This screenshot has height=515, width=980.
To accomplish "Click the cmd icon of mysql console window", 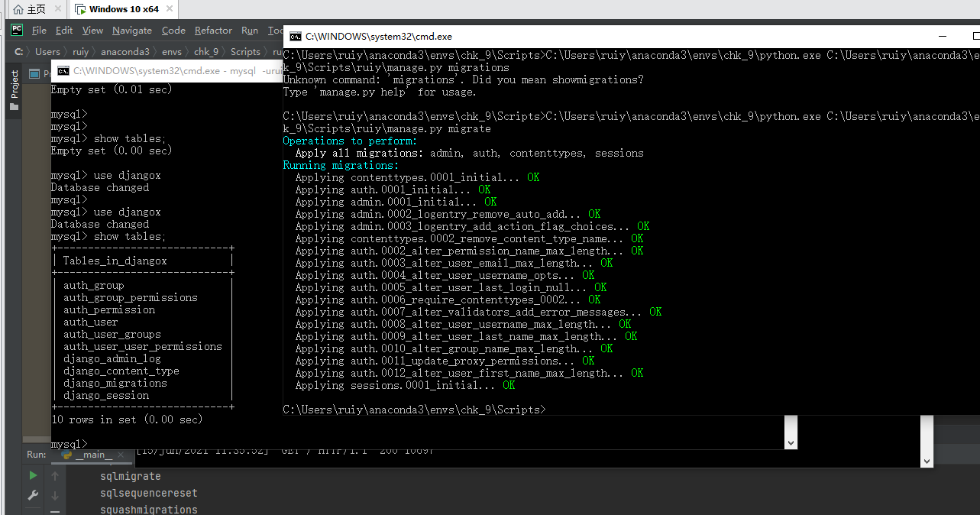I will point(64,70).
